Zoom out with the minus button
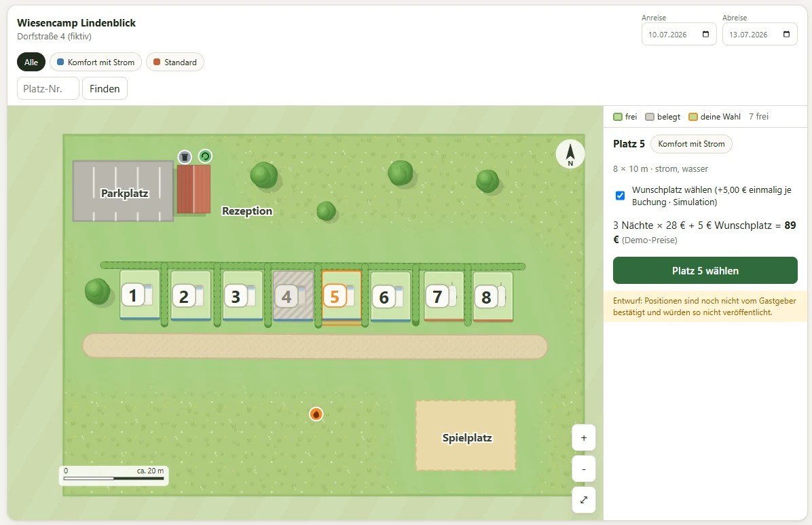Screen dimensions: 812x525 (584, 469)
